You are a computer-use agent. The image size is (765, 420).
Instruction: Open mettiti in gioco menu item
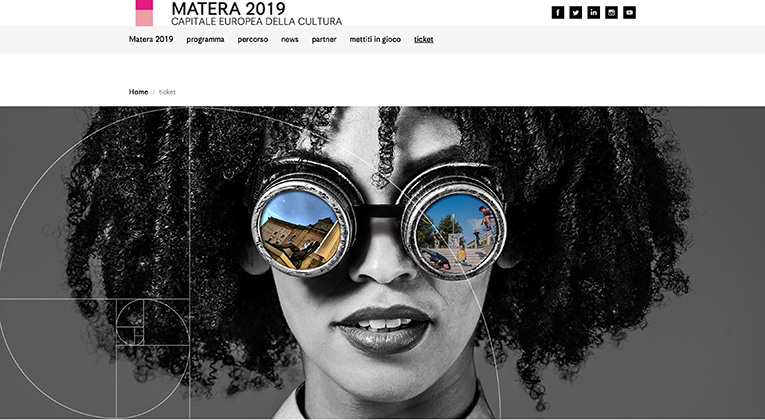[x=375, y=40]
